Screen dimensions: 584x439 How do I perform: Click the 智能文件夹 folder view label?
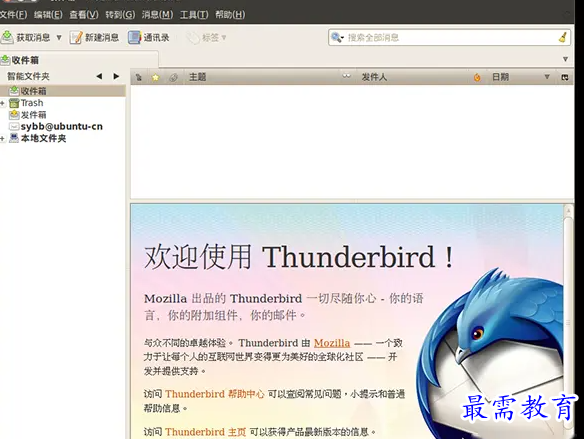(28, 76)
